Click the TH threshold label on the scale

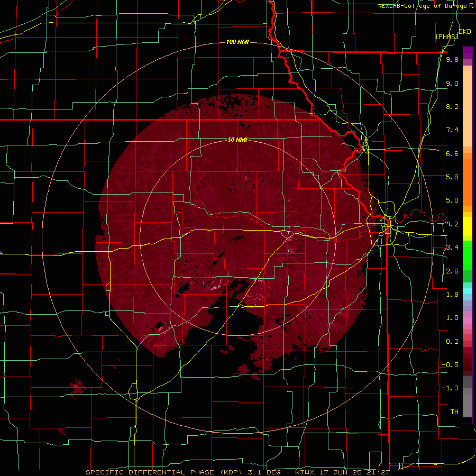click(x=454, y=412)
